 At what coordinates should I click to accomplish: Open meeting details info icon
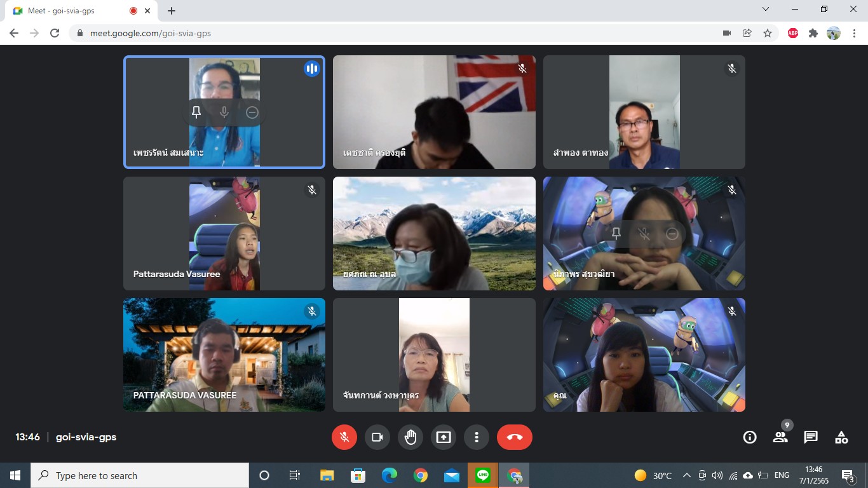750,437
